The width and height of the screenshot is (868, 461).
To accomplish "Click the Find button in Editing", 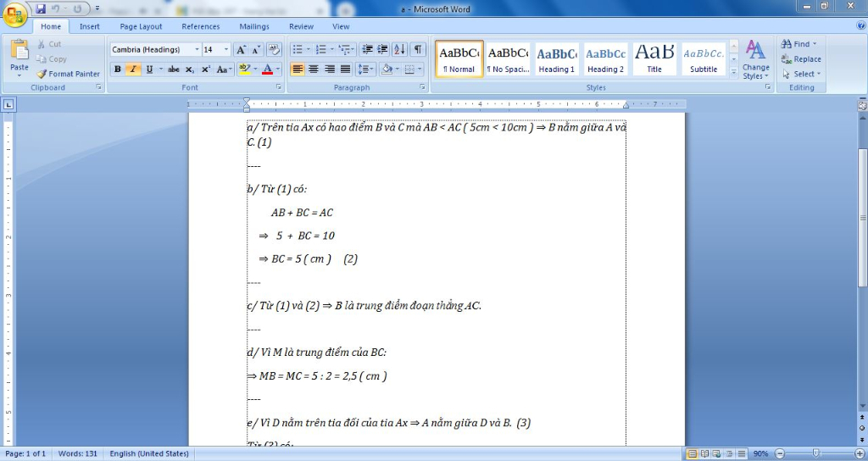I will coord(798,44).
